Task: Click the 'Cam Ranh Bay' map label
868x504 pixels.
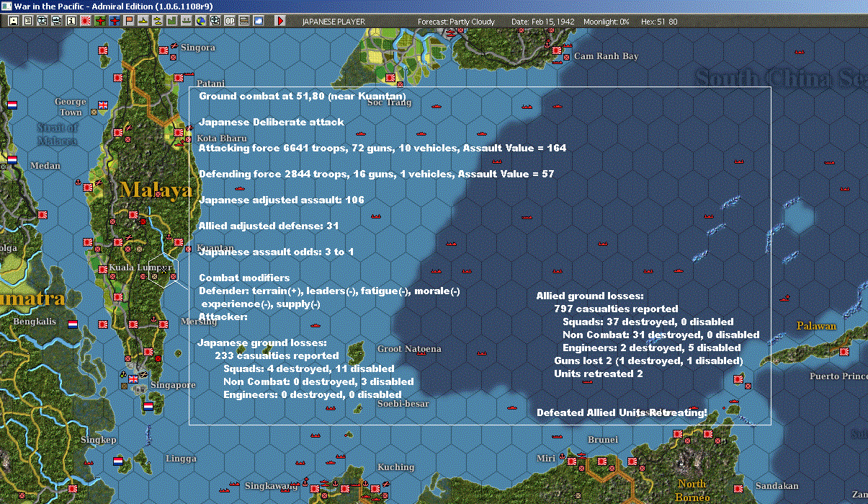Action: 606,56
